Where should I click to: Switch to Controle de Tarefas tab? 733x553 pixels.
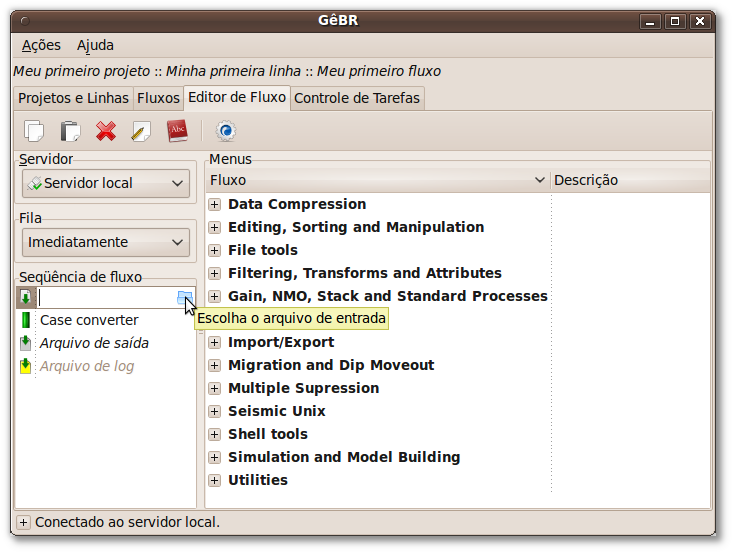(x=357, y=98)
